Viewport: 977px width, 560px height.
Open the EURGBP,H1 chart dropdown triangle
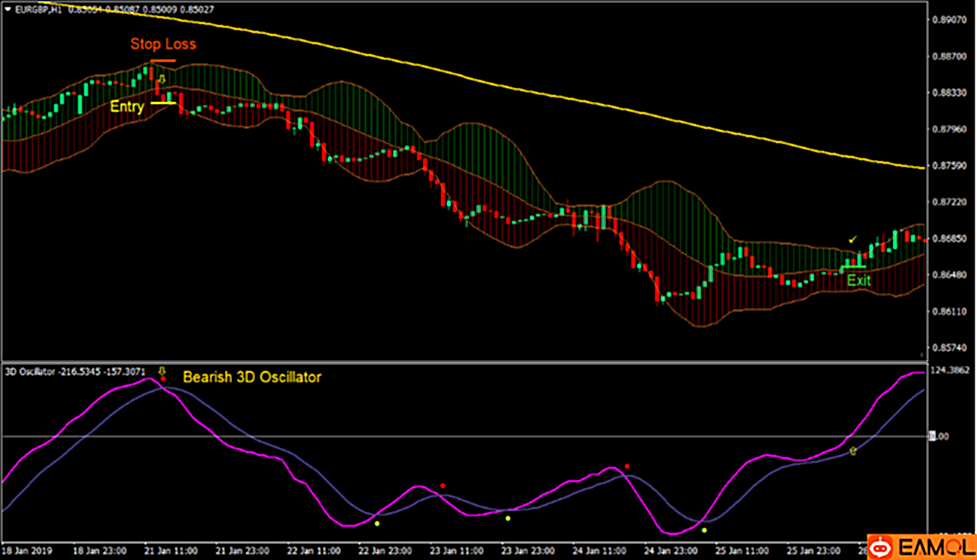click(x=8, y=8)
